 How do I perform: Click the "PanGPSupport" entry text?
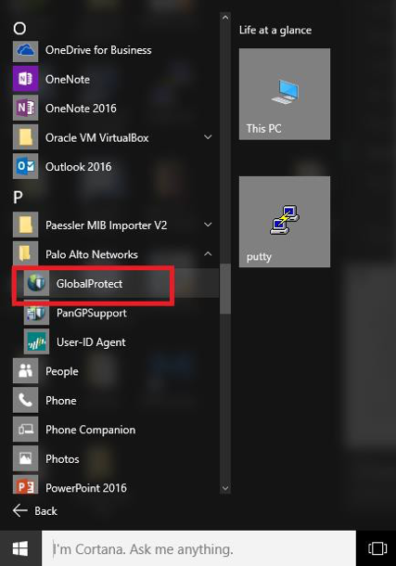[x=91, y=313]
